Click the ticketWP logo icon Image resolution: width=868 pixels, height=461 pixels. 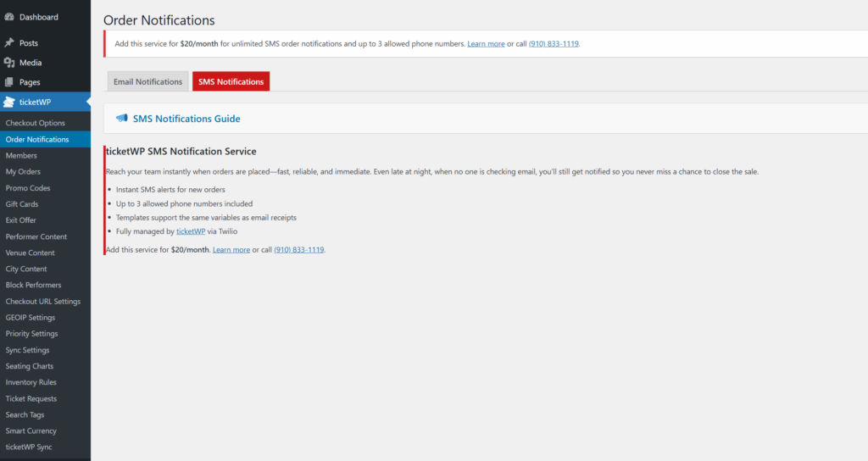[8, 102]
